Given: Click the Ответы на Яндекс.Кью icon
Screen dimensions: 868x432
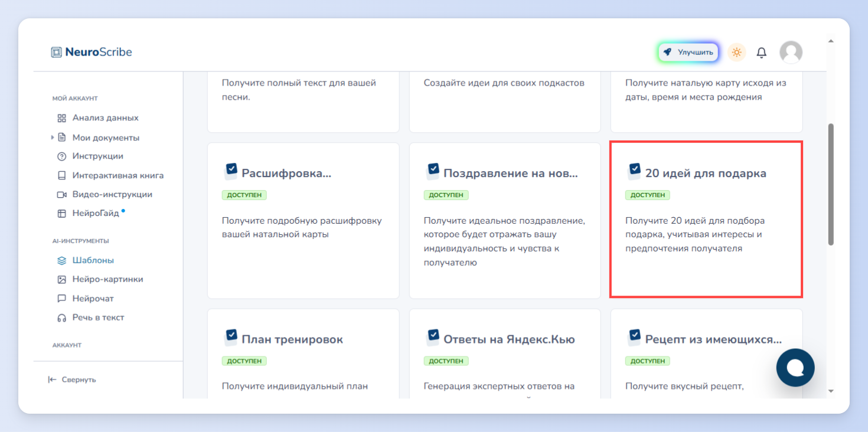Looking at the screenshot, I should pyautogui.click(x=433, y=336).
